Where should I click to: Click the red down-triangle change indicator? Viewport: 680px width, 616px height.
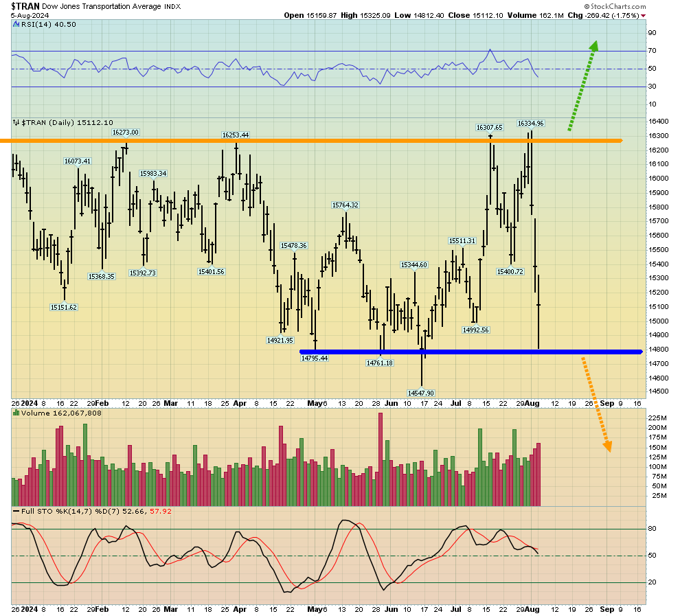click(643, 15)
